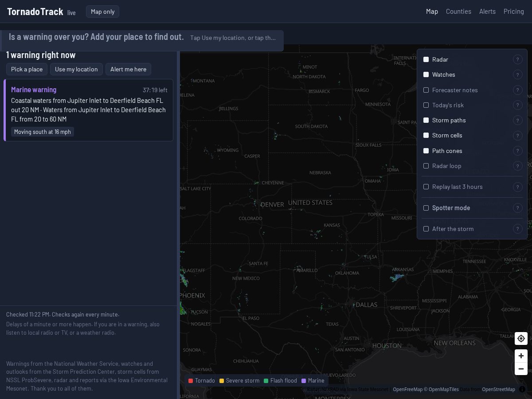This screenshot has height=399, width=532.
Task: Open help for Radar loop
Action: (x=517, y=166)
